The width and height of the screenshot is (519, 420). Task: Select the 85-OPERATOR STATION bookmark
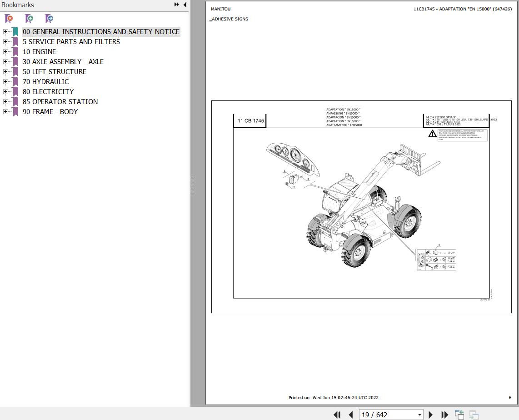click(x=60, y=102)
